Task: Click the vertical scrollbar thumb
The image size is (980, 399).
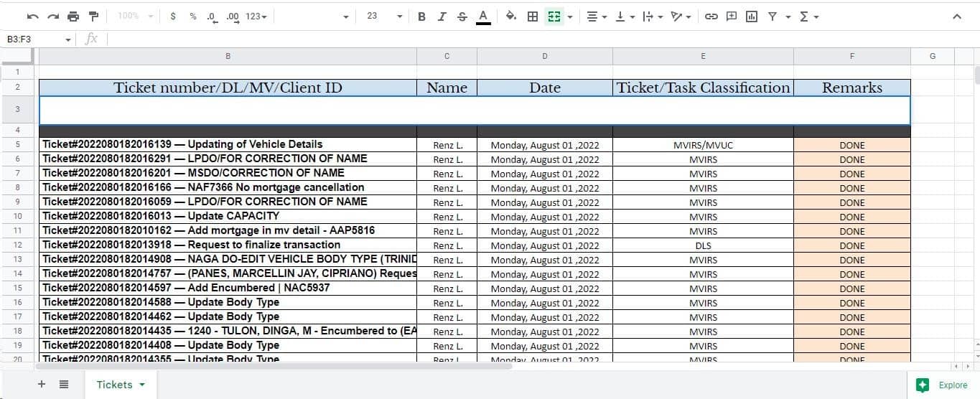Action: [x=976, y=75]
